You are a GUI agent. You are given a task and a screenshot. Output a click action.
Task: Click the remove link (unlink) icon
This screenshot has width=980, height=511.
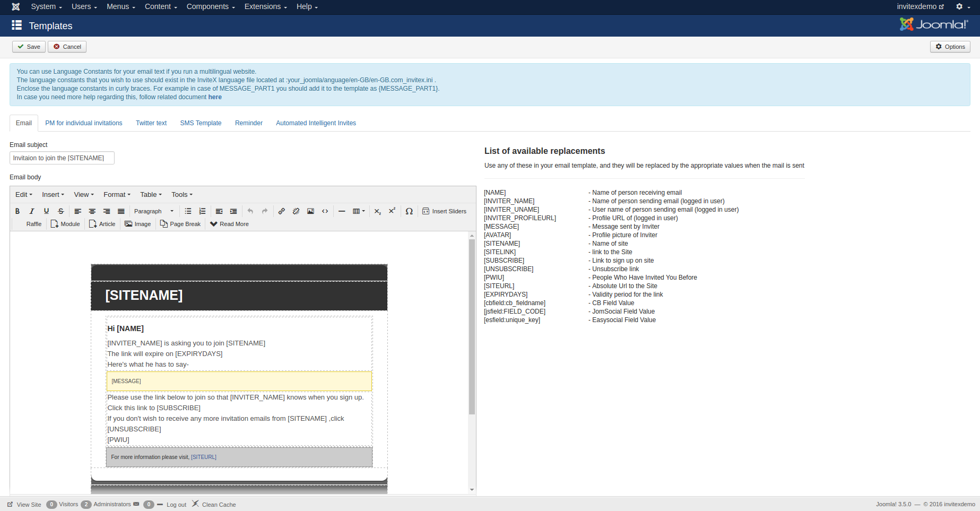click(x=296, y=211)
